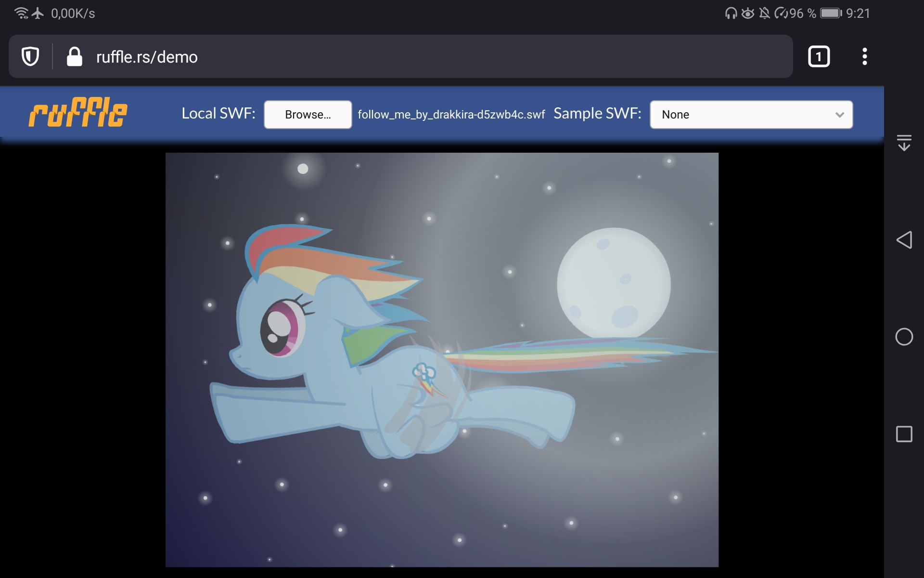The height and width of the screenshot is (578, 924).
Task: Tap the home navigation circle
Action: point(904,337)
